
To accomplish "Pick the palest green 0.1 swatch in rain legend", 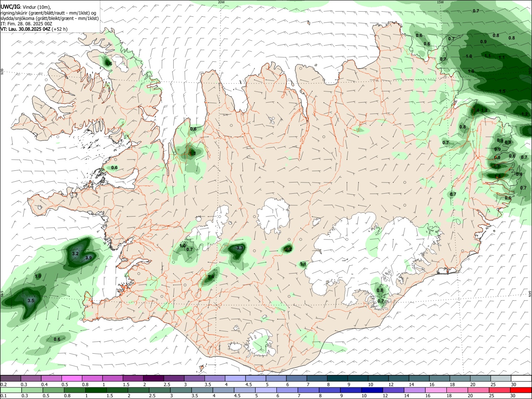I will (x=11, y=390).
